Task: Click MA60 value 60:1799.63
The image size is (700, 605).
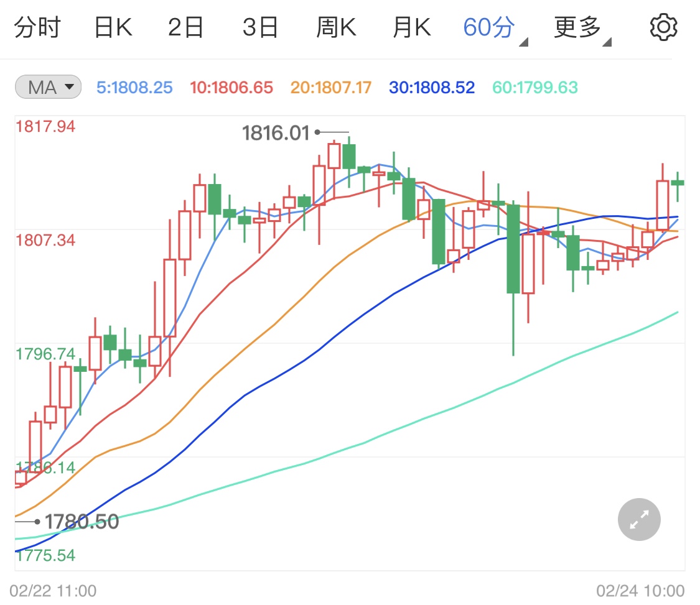Action: (535, 88)
